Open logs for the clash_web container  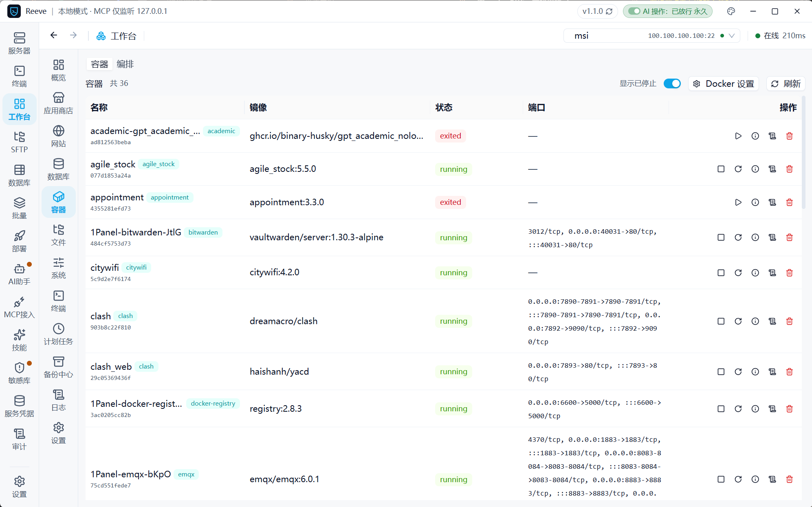[x=772, y=372]
